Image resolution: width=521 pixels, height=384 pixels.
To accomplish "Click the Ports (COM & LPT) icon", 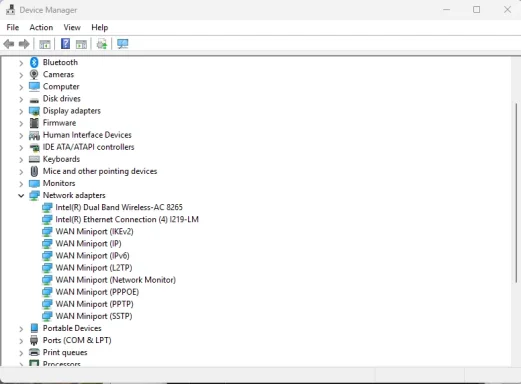I will pyautogui.click(x=34, y=340).
